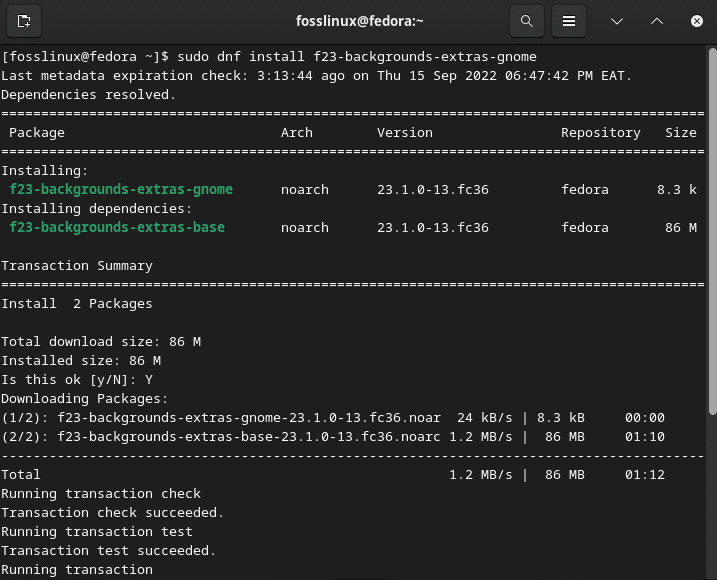
Task: Click the 'Total download size: 86 M' line
Action: pos(101,342)
